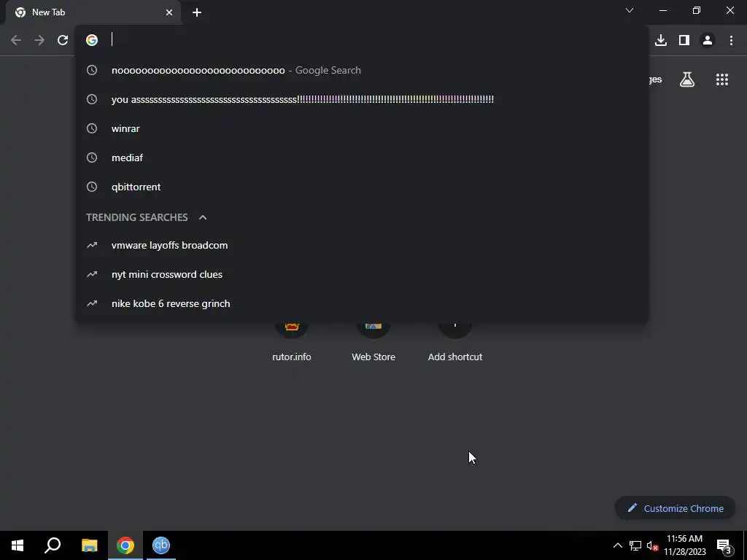The width and height of the screenshot is (747, 560).
Task: Open Windows taskbar search
Action: (x=53, y=545)
